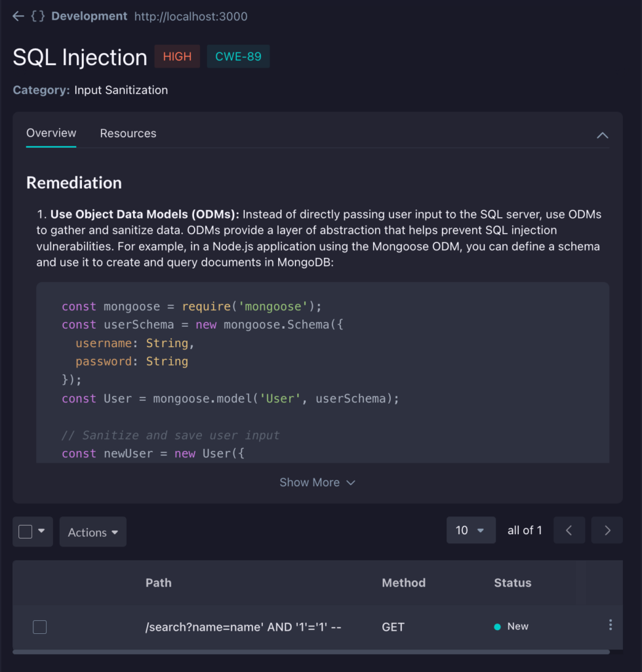The width and height of the screenshot is (642, 672).
Task: Click the HIGH severity badge
Action: click(x=176, y=56)
